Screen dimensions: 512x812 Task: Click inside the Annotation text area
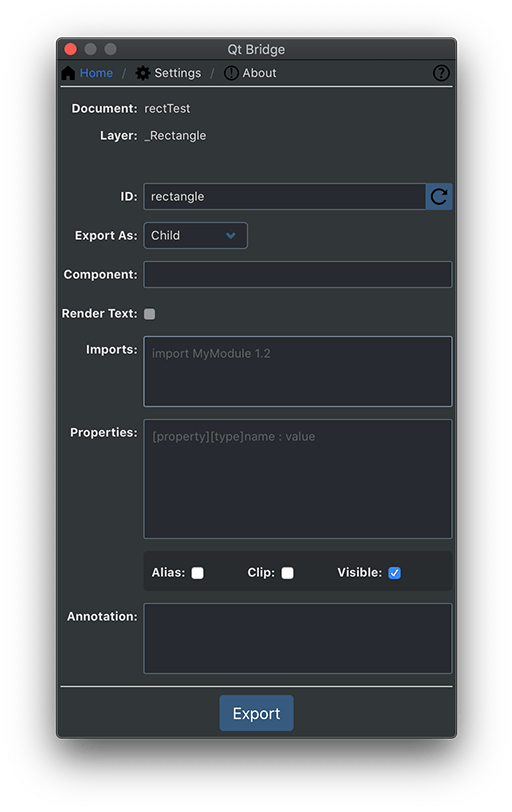pyautogui.click(x=298, y=639)
